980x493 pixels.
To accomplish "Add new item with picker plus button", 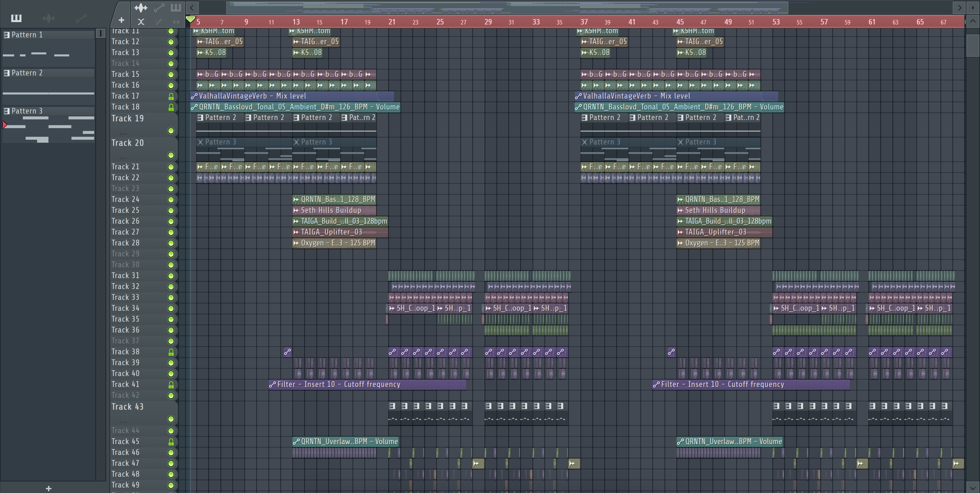I will [x=121, y=20].
